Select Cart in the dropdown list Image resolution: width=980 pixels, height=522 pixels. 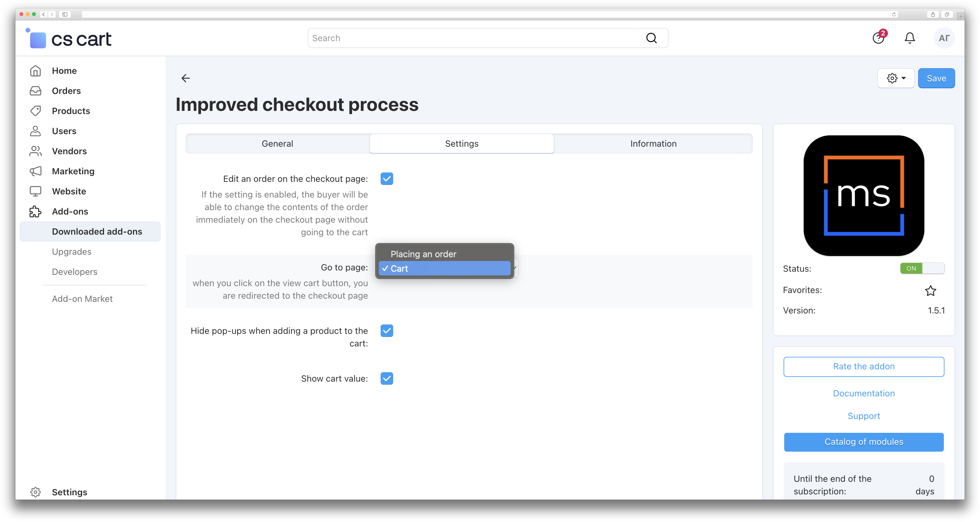pos(399,269)
